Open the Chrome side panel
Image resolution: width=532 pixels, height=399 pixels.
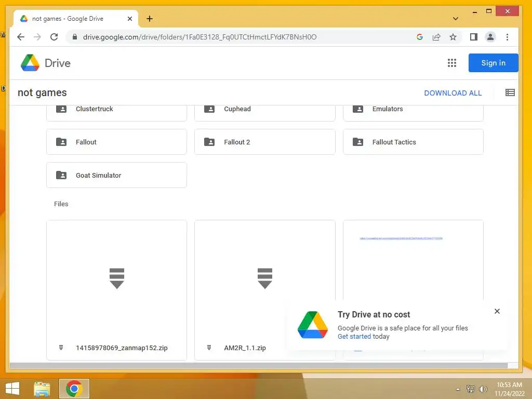(474, 37)
